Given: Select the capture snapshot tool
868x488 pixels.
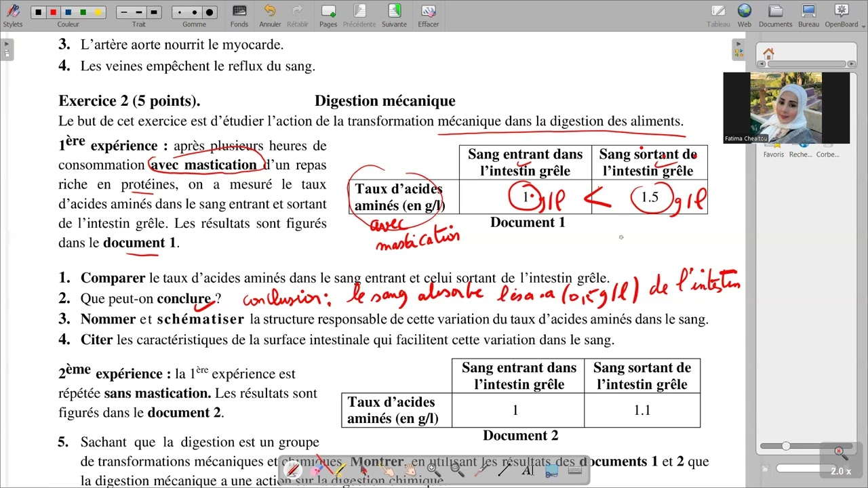Looking at the screenshot, I should 551,470.
